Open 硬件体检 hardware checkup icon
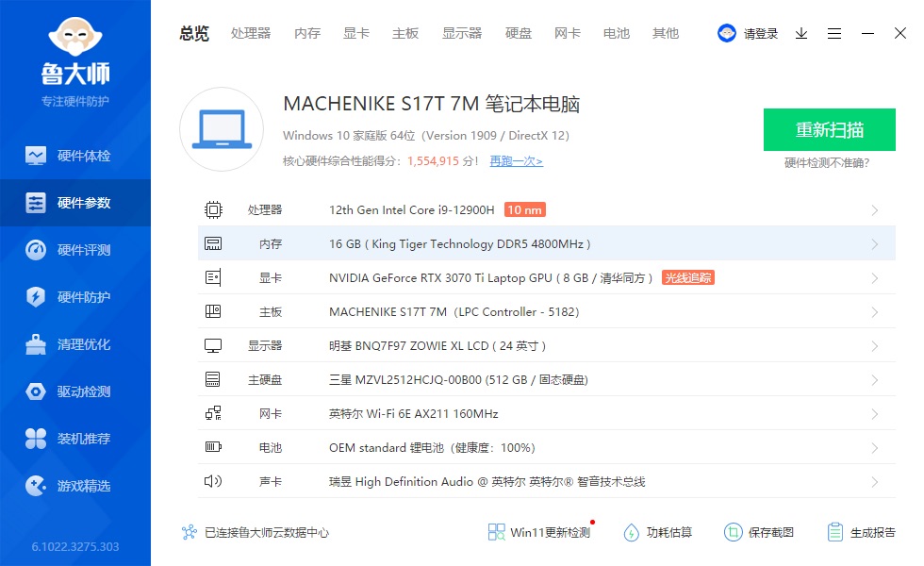 tap(36, 156)
